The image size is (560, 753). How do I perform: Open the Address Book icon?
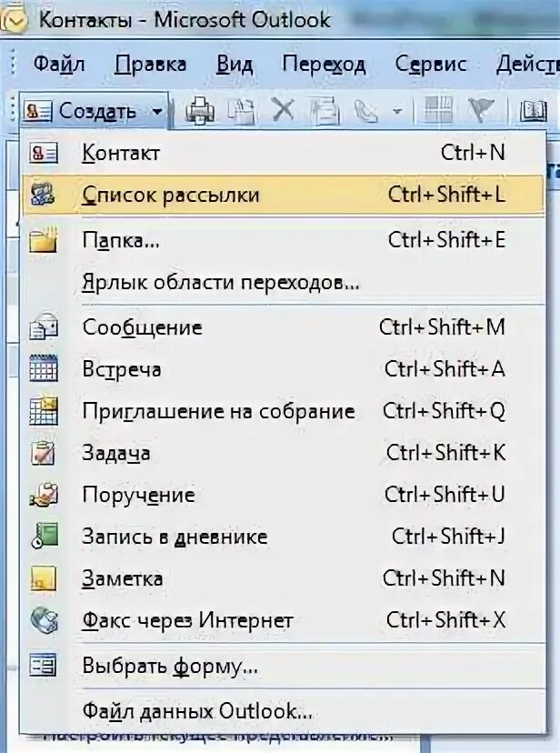pos(533,111)
